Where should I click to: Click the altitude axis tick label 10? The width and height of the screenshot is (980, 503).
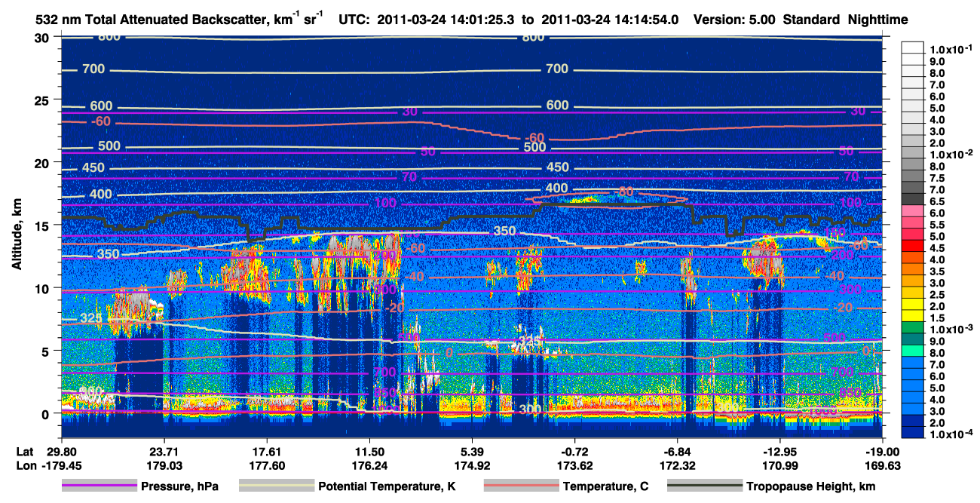(x=43, y=288)
